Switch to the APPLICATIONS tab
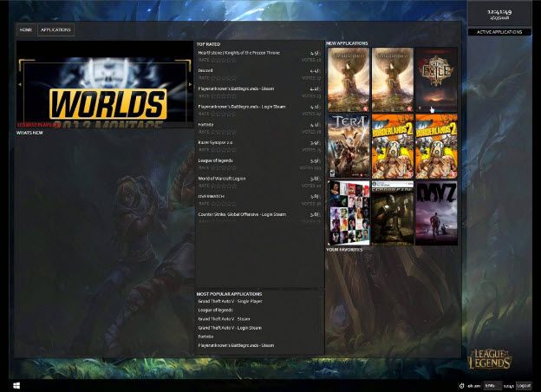 (55, 30)
